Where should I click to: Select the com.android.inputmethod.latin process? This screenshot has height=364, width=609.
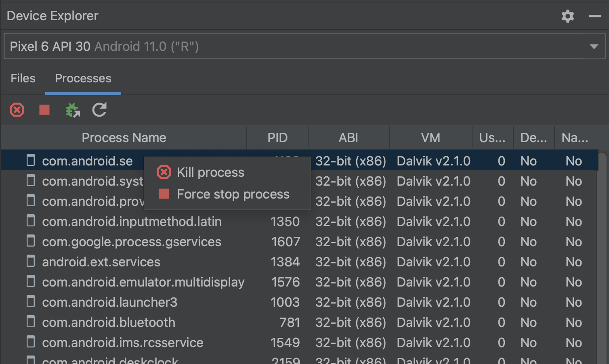pos(132,222)
